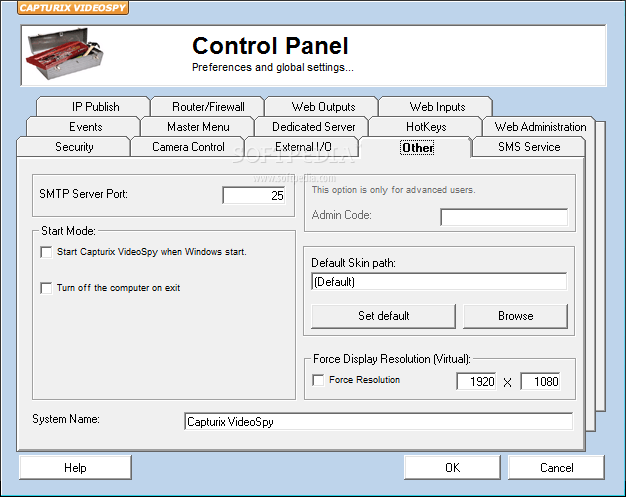Viewport: 626px width, 497px height.
Task: Open the External I/O tab
Action: tap(303, 147)
